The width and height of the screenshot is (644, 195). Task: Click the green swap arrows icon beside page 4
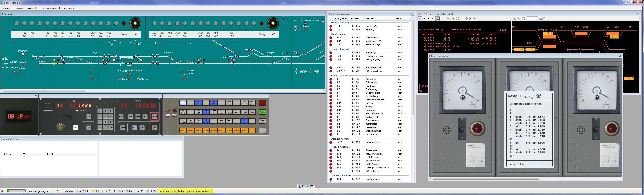coord(438,18)
